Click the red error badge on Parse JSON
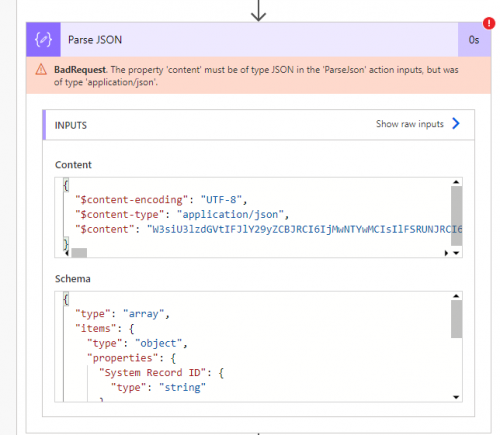This screenshot has width=500, height=435. coord(489,23)
